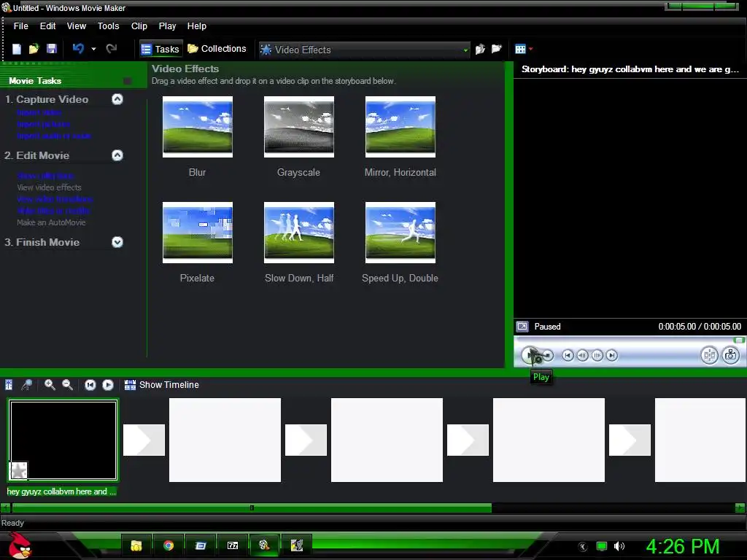Save the project with the floppy icon
Image resolution: width=747 pixels, height=560 pixels.
52,49
